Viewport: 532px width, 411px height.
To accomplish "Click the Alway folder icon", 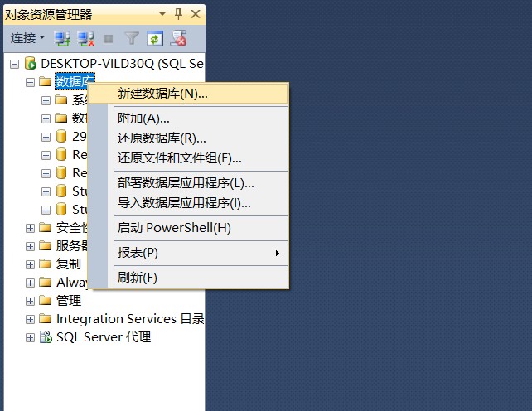I will [45, 282].
